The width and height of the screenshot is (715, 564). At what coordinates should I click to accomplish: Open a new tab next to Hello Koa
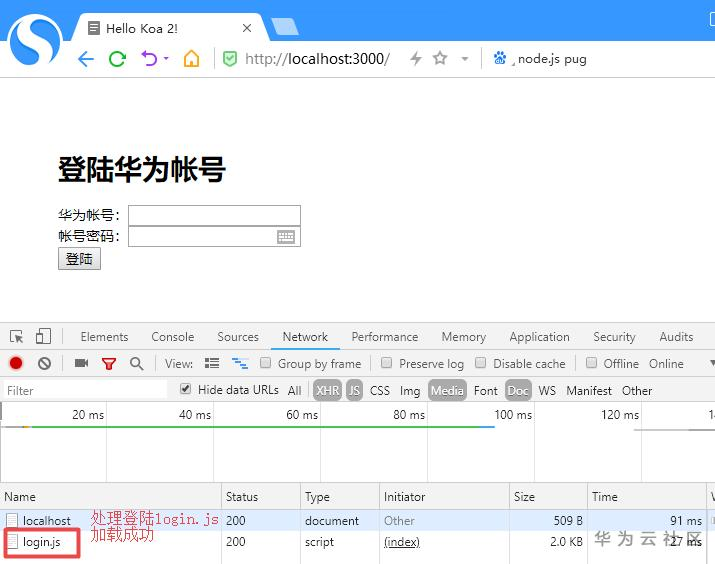coord(285,26)
